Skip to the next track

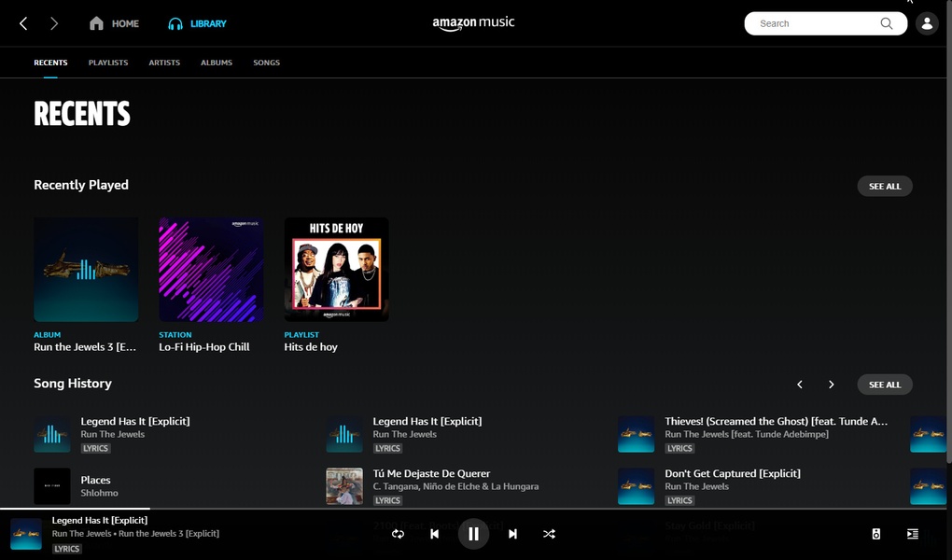512,534
